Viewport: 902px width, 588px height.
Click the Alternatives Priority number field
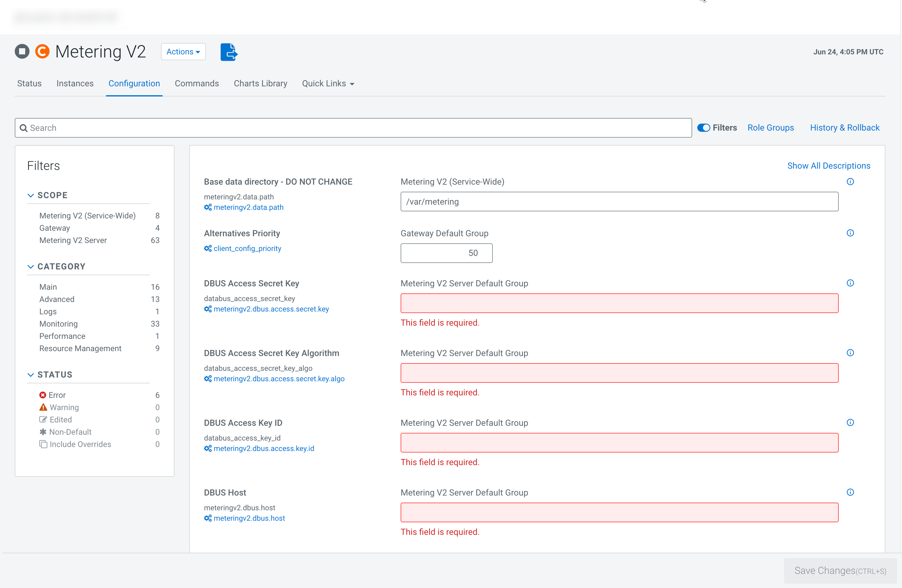(446, 253)
